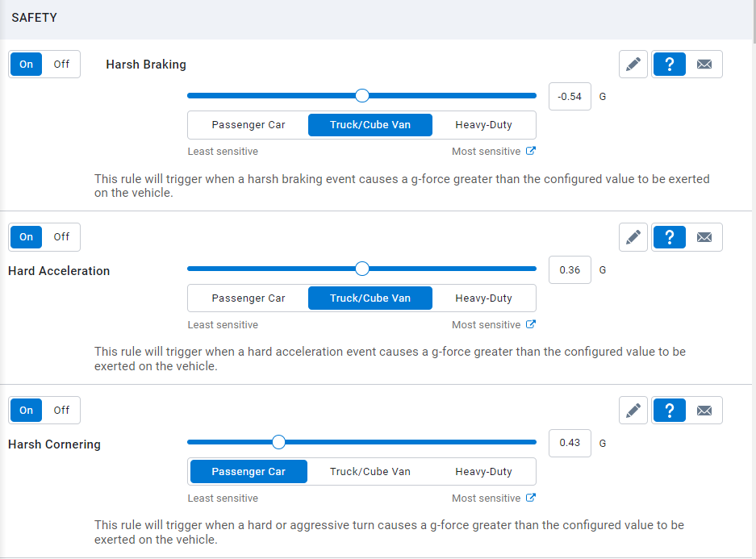
Task: Click the edit pencil for Harsh Cornering
Action: click(633, 410)
